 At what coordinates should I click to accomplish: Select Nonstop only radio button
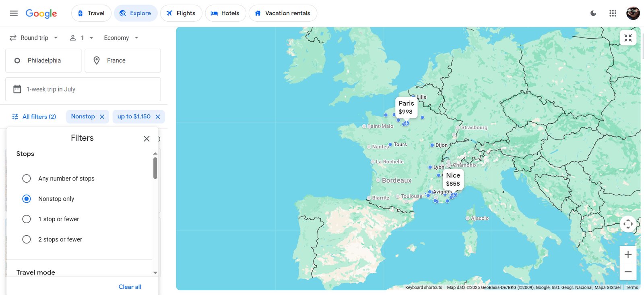click(x=27, y=199)
